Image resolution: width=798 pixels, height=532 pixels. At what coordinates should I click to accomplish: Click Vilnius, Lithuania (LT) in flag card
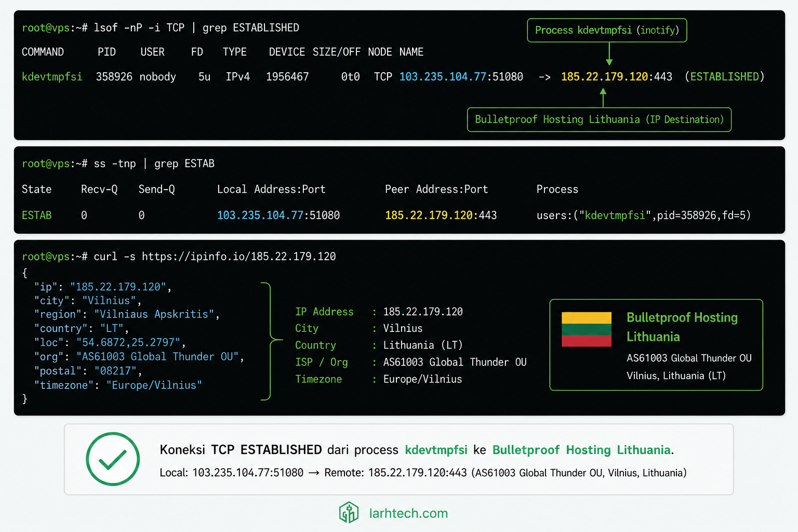[x=676, y=376]
